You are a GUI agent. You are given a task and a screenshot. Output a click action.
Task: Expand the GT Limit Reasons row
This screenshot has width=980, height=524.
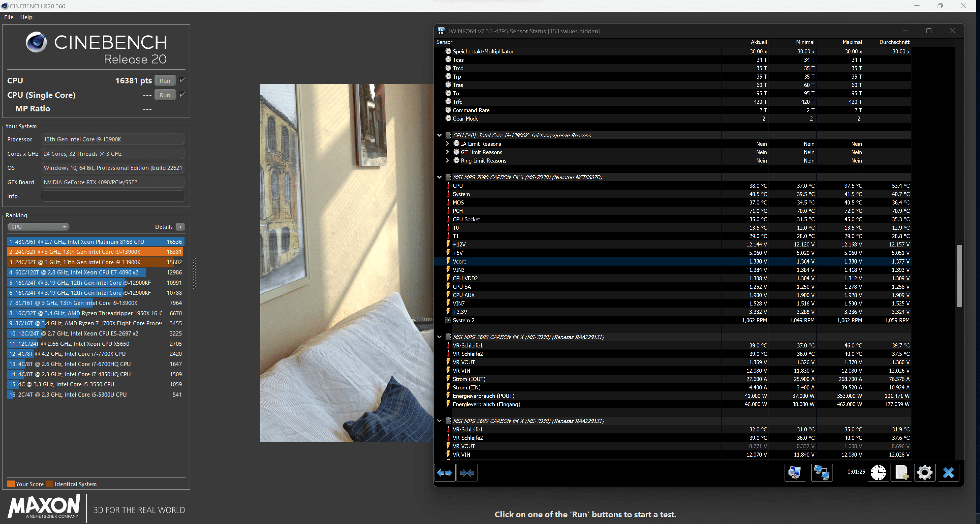(447, 152)
